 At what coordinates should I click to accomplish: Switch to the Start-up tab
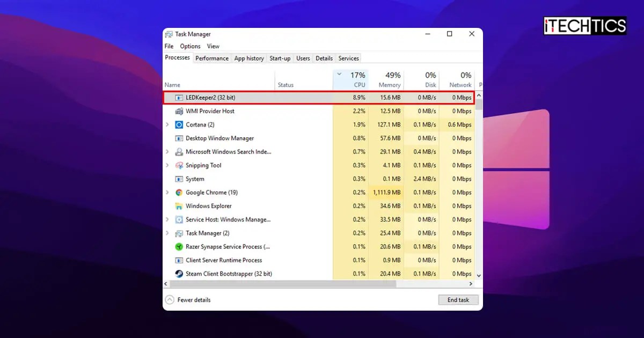click(280, 58)
